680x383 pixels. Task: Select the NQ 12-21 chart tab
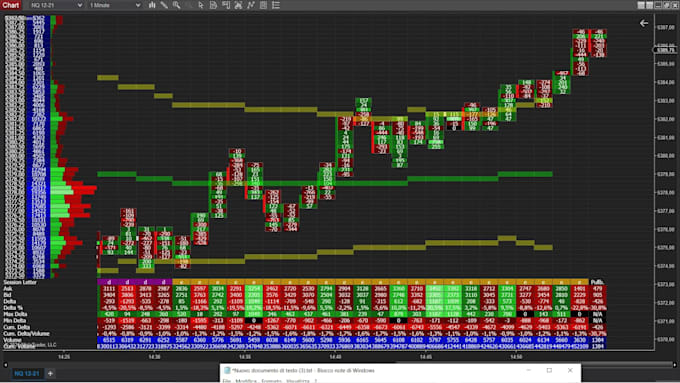pos(27,373)
